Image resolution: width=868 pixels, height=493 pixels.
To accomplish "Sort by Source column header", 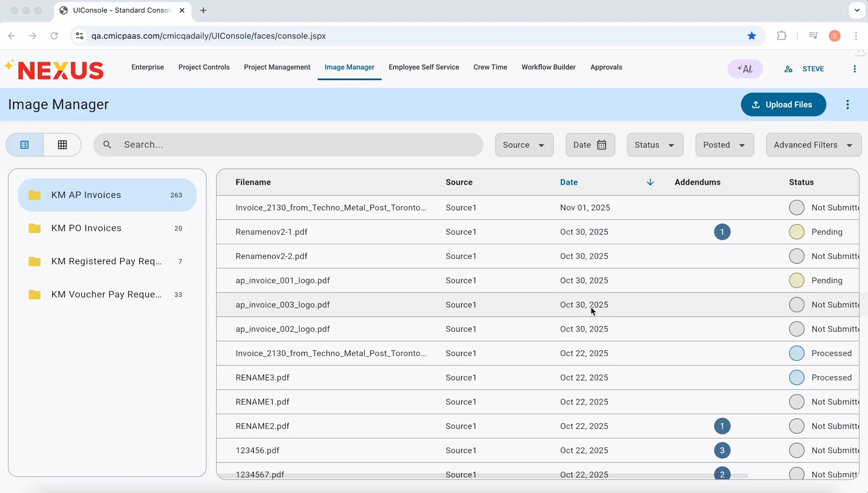I will pos(459,182).
